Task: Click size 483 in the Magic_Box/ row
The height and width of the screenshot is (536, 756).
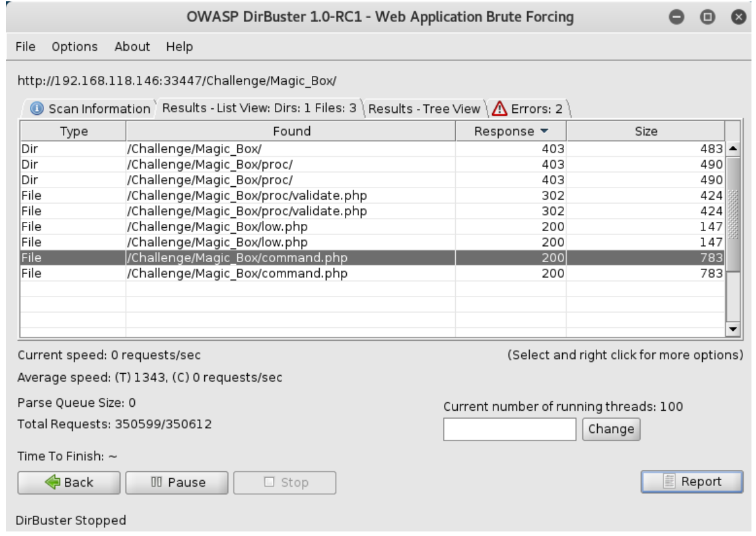Action: [x=711, y=149]
